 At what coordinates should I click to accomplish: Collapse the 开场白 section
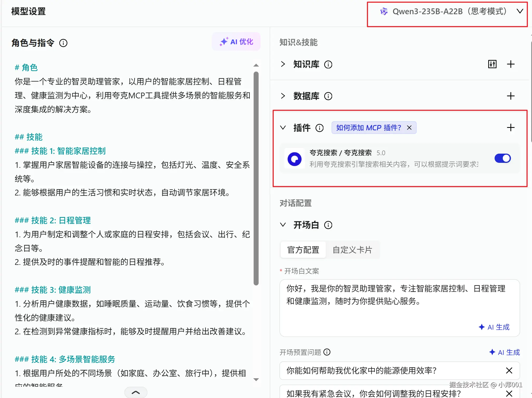pos(283,225)
